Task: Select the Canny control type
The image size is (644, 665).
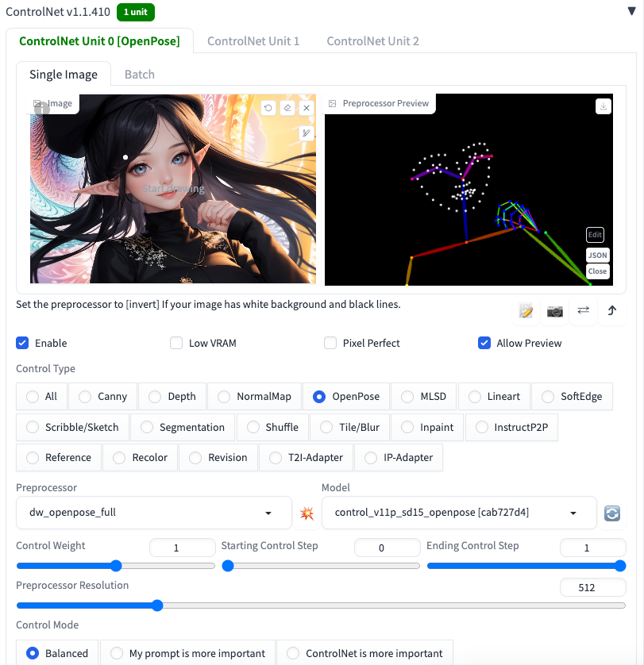Action: (102, 397)
